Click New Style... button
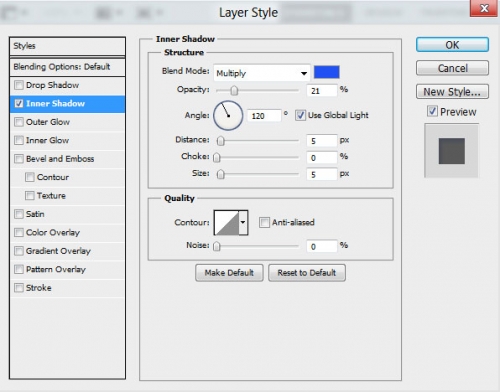Image resolution: width=500 pixels, height=392 pixels. 452,91
